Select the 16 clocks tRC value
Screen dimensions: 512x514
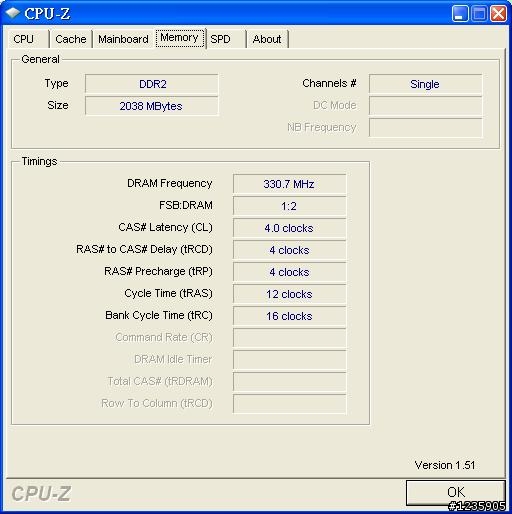point(289,316)
